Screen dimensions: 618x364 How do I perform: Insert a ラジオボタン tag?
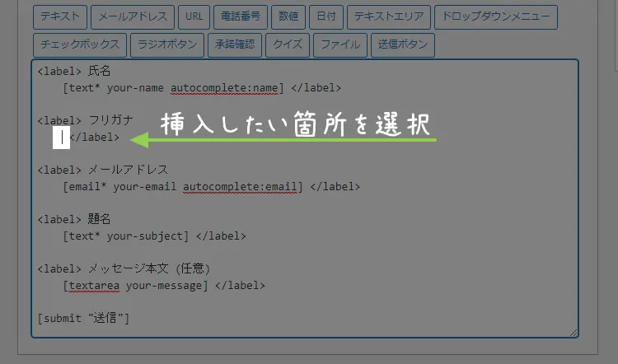(167, 45)
